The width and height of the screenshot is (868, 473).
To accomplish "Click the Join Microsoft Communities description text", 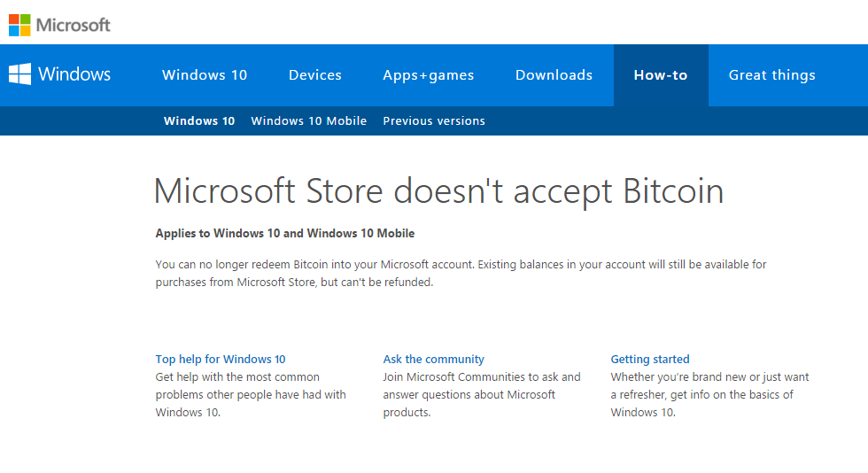I will pyautogui.click(x=482, y=394).
